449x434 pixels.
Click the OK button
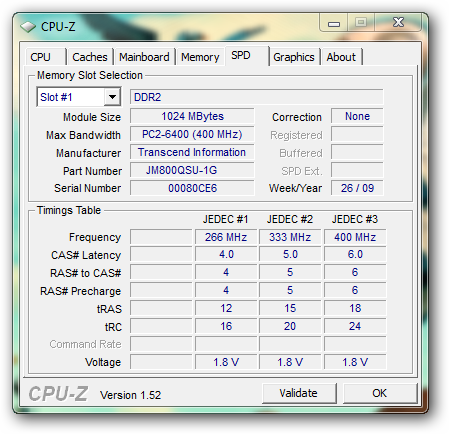380,393
